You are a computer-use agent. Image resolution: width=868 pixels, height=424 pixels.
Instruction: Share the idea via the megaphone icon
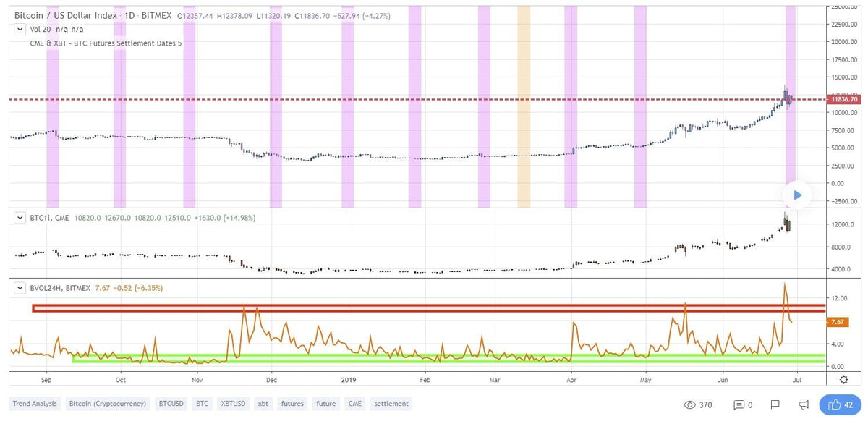(803, 405)
